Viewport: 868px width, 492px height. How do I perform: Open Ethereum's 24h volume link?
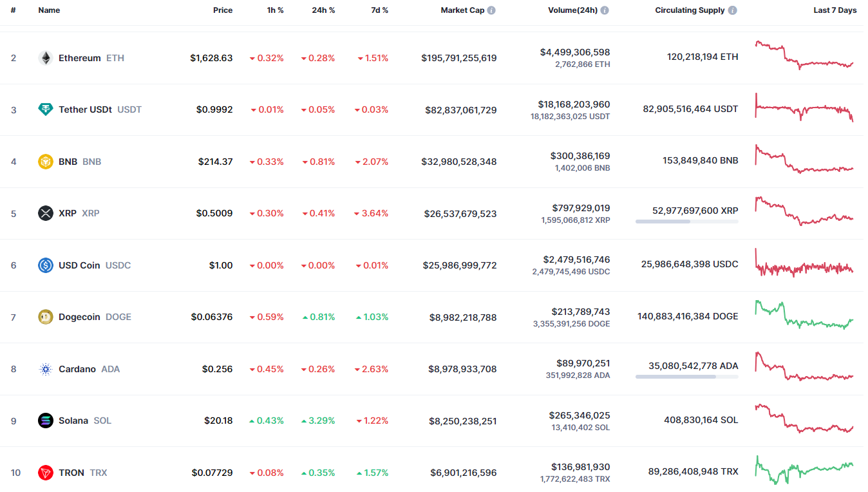[575, 52]
